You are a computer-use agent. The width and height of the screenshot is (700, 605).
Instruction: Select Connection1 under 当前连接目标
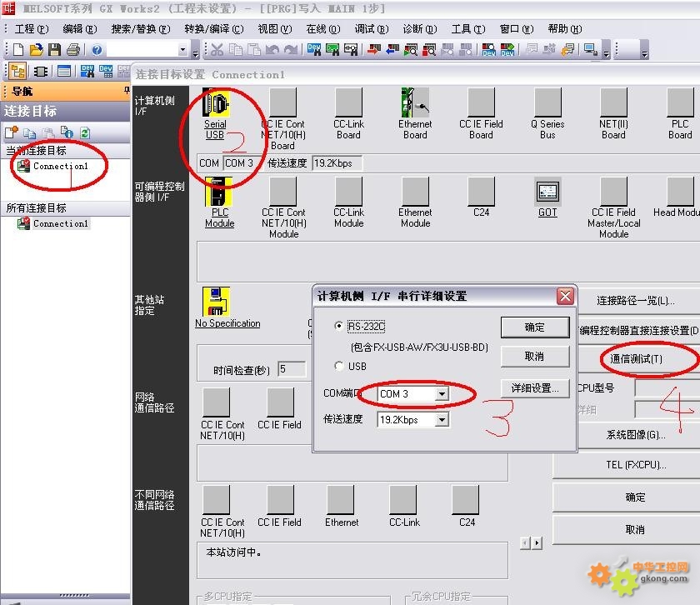(x=61, y=166)
